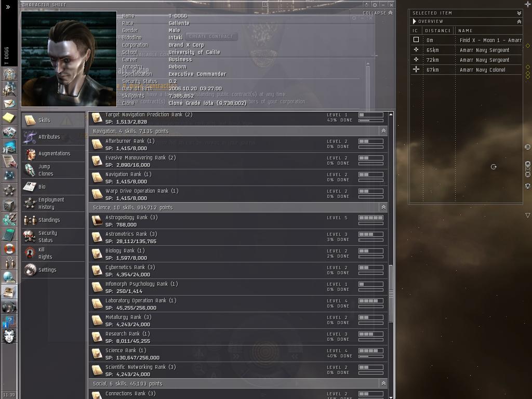Open the Wallet coins icon
The height and width of the screenshot is (399, 532).
[x=9, y=220]
